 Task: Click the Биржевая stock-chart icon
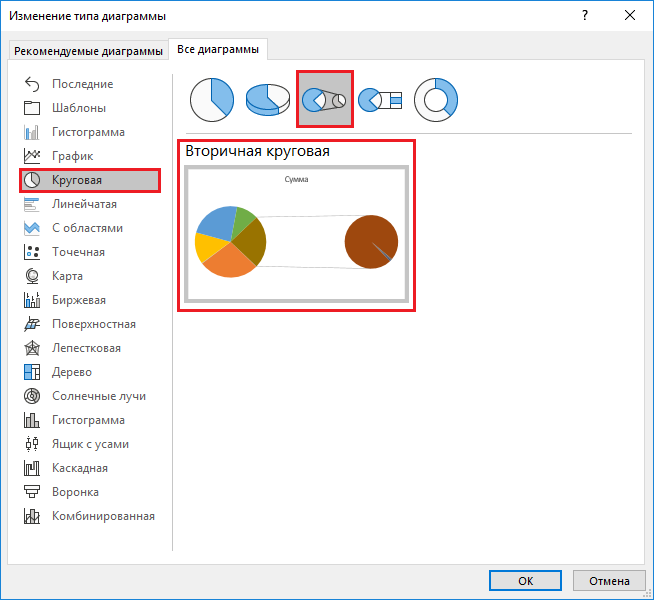coord(32,300)
